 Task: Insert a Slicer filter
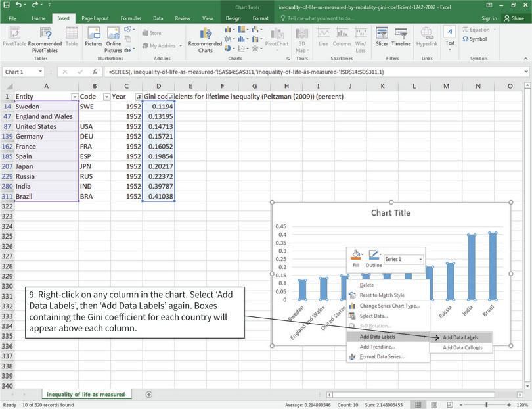pos(382,37)
